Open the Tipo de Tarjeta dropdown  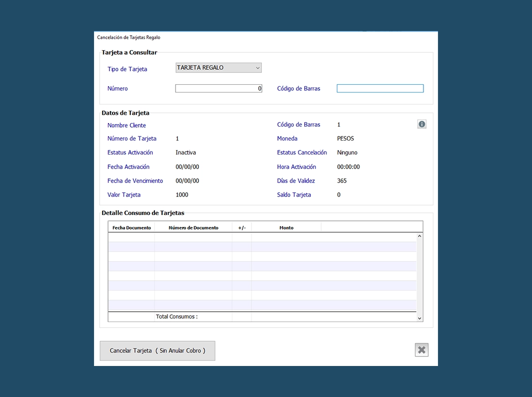point(218,68)
